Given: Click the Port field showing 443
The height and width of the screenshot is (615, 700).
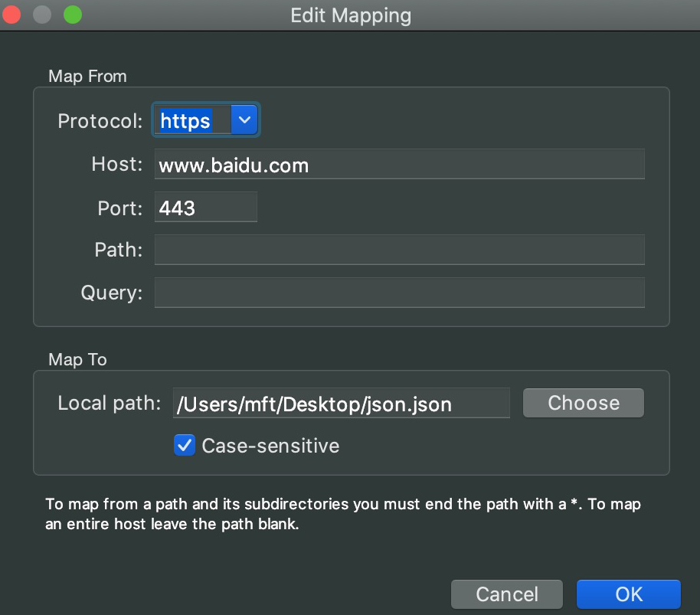Looking at the screenshot, I should pos(205,206).
